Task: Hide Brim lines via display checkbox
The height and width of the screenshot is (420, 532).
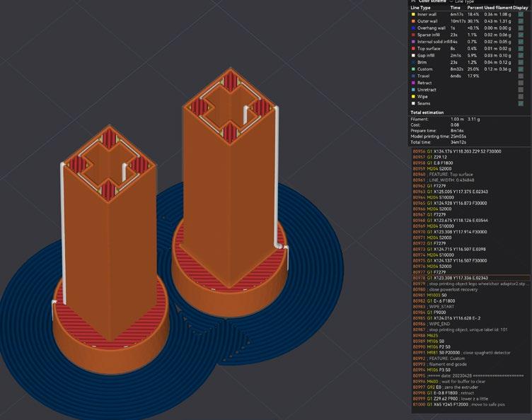Action: [521, 62]
